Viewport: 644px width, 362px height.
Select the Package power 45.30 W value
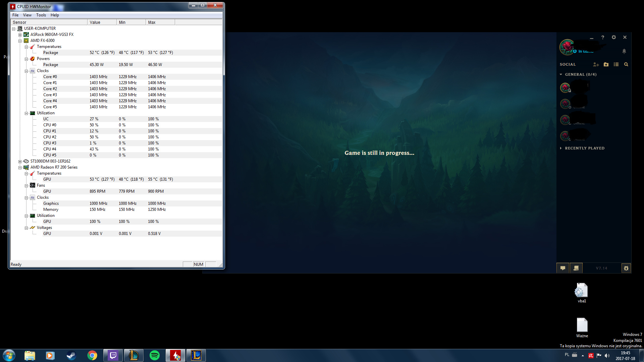[x=97, y=65]
